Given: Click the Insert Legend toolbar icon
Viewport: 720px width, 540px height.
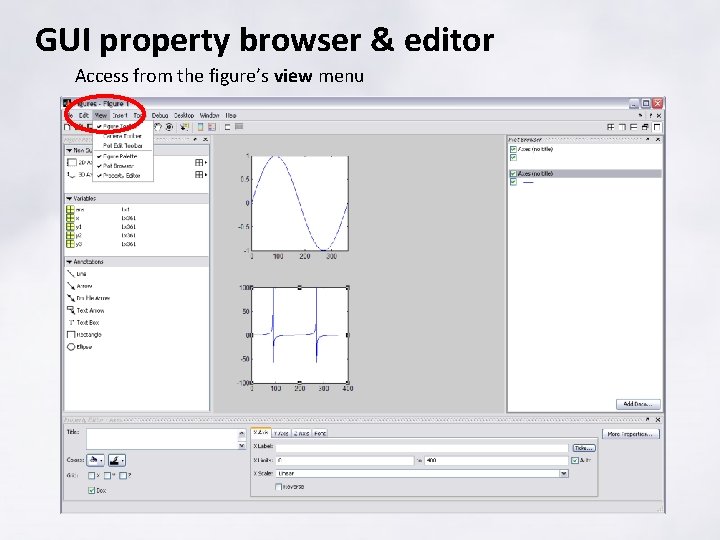Looking at the screenshot, I should (x=212, y=127).
